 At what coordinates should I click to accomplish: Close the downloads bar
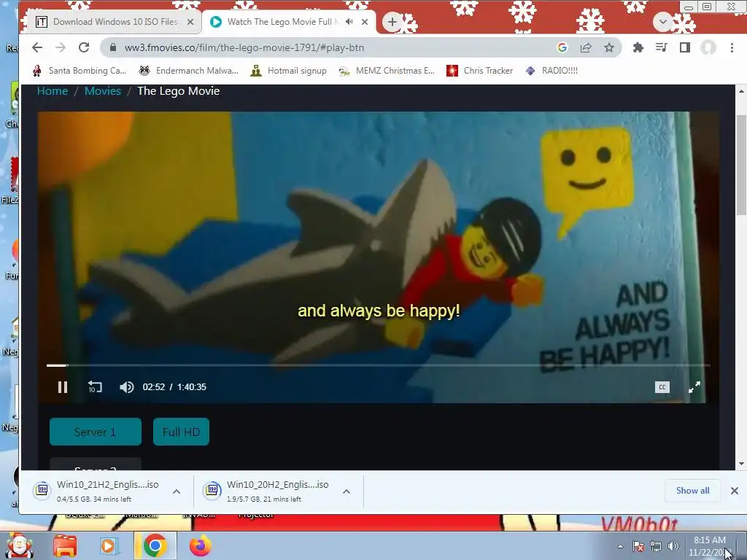[x=734, y=491]
